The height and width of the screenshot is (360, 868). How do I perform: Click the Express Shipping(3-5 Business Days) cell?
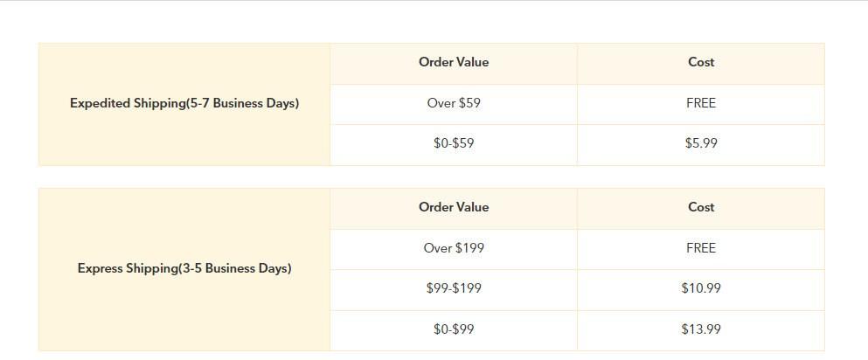click(x=184, y=269)
